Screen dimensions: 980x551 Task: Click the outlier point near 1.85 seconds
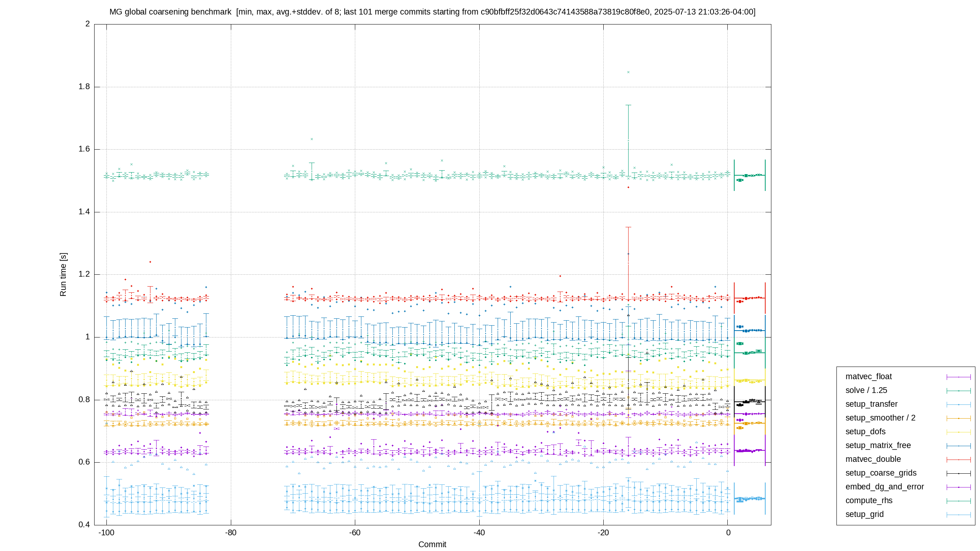point(628,72)
